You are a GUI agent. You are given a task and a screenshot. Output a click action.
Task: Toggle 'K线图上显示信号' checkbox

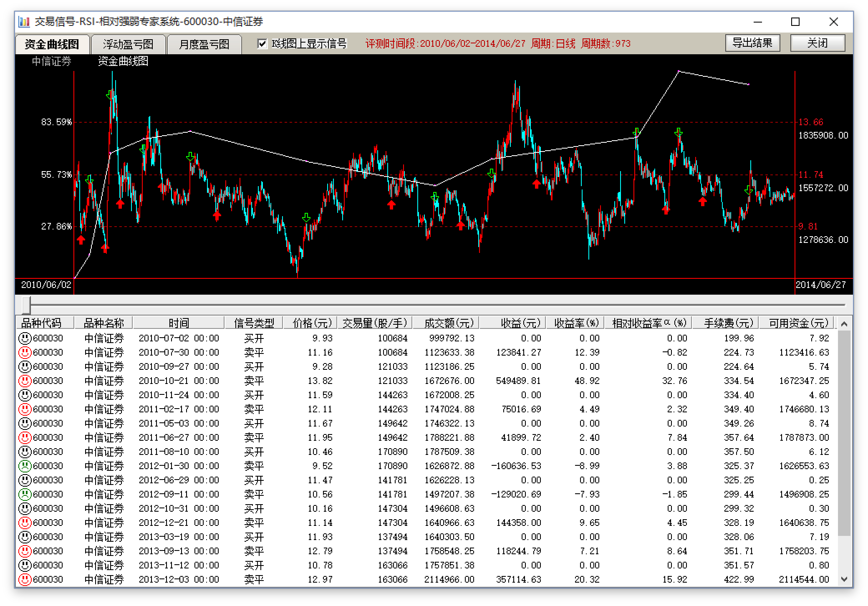tap(262, 43)
